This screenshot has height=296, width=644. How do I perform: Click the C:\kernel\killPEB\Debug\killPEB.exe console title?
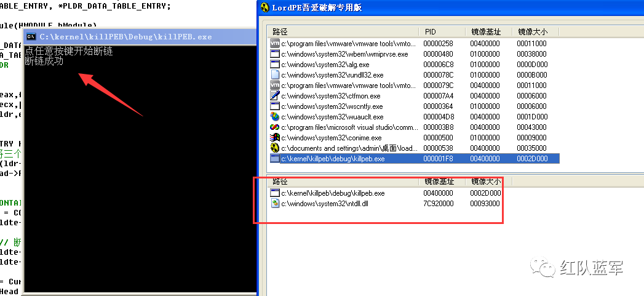(x=125, y=36)
